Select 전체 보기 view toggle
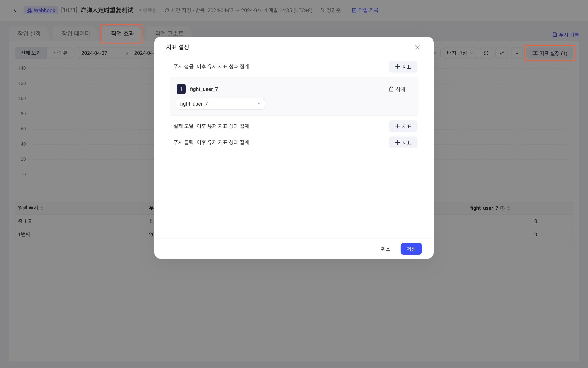The height and width of the screenshot is (368, 588). pos(31,53)
